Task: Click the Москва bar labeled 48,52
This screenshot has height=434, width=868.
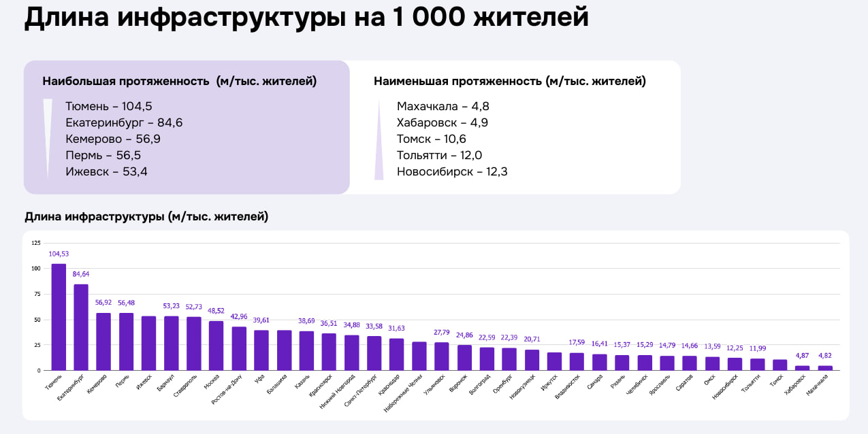Action: 216,346
